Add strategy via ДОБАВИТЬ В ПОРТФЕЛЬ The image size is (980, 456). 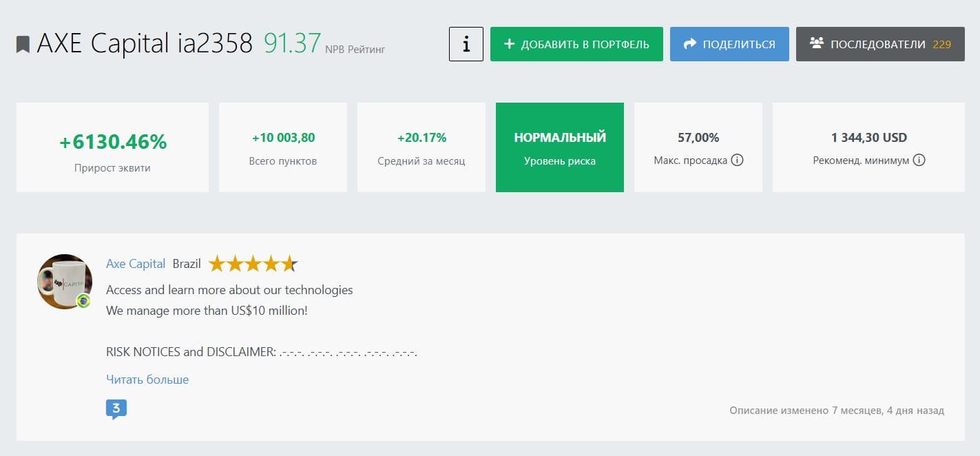576,44
